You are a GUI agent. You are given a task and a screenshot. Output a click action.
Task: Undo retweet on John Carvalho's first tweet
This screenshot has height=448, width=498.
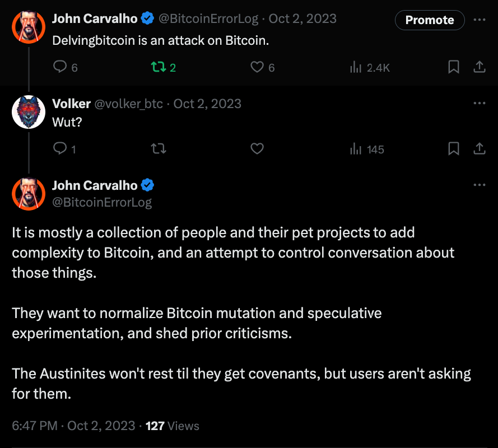(x=159, y=67)
